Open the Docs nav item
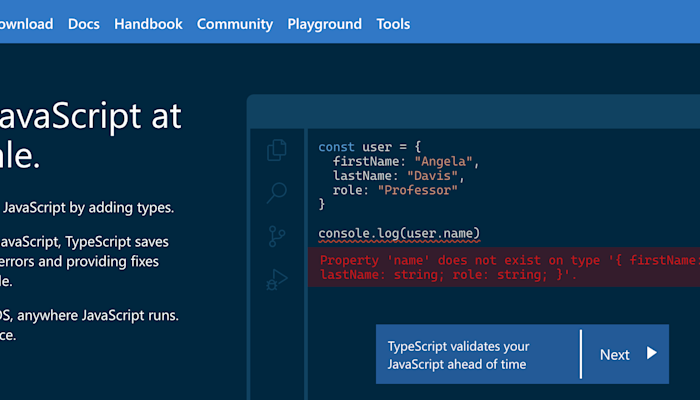700x400 pixels. tap(84, 24)
